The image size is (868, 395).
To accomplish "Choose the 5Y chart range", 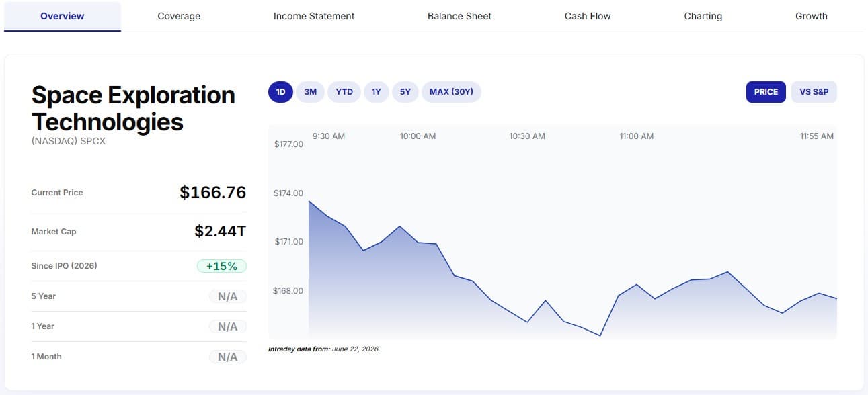I will (405, 92).
